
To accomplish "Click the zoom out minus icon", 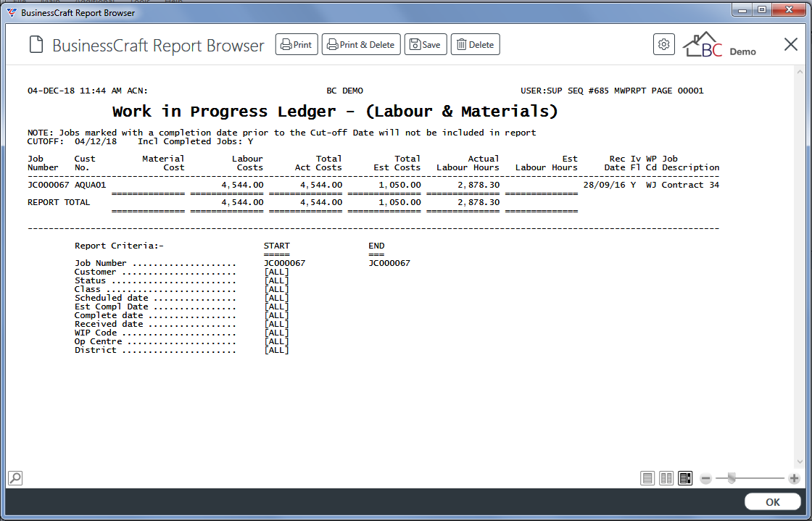I will pyautogui.click(x=705, y=478).
